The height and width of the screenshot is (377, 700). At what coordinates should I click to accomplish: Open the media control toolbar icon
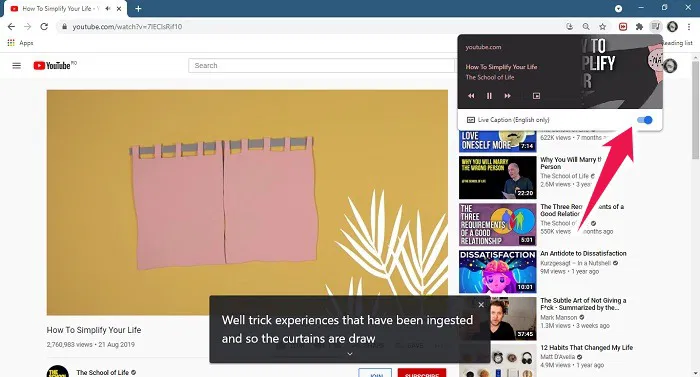(655, 27)
